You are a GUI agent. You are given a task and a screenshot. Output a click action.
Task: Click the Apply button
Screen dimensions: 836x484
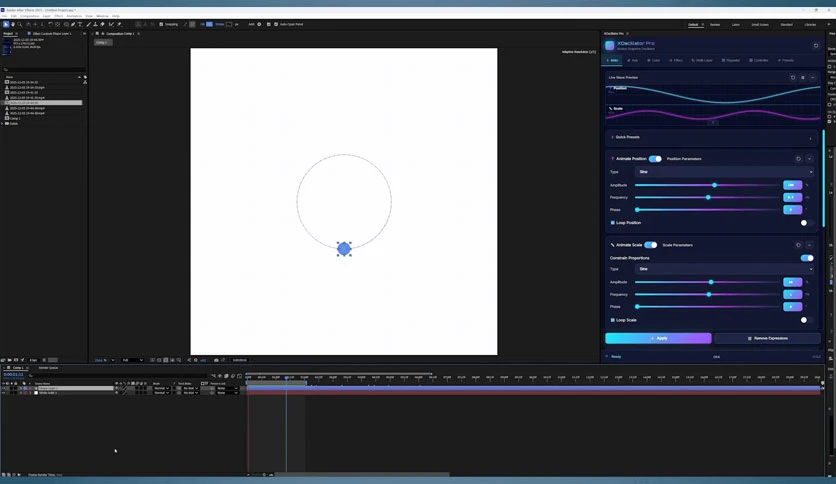point(658,338)
